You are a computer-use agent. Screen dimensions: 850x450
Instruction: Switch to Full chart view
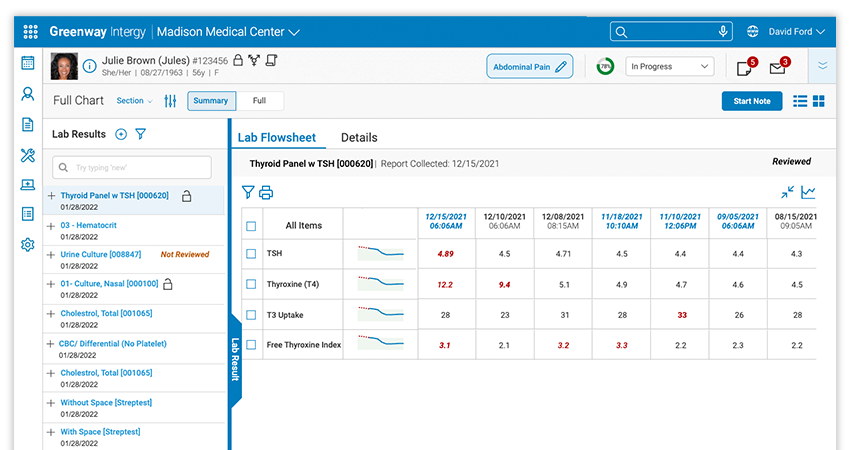click(x=259, y=101)
